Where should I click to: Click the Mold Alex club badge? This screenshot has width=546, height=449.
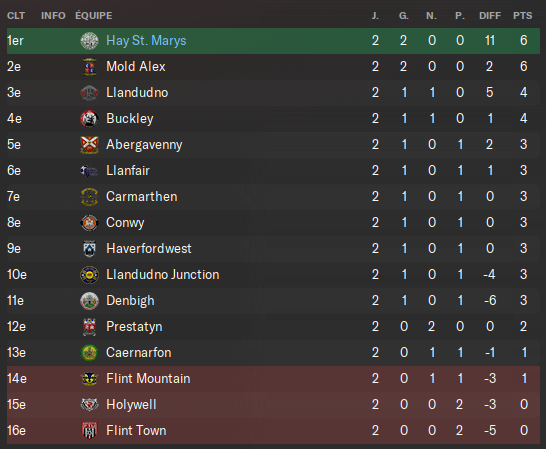89,67
